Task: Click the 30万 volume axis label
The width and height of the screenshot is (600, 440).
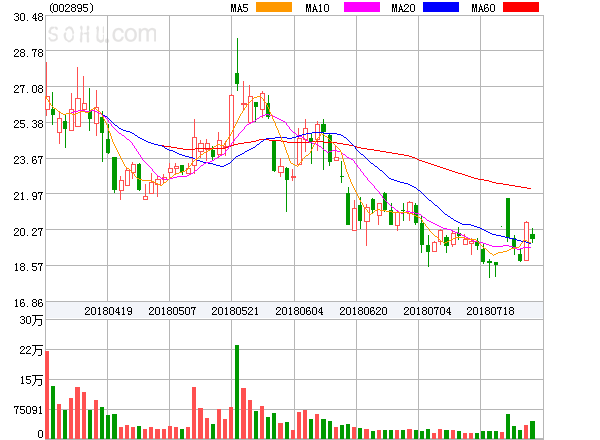Action: click(x=31, y=320)
